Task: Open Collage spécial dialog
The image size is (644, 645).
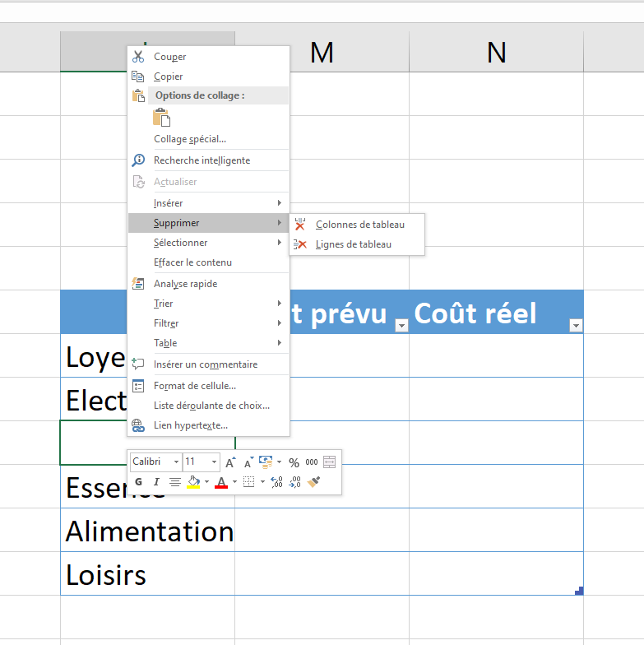Action: tap(209, 138)
